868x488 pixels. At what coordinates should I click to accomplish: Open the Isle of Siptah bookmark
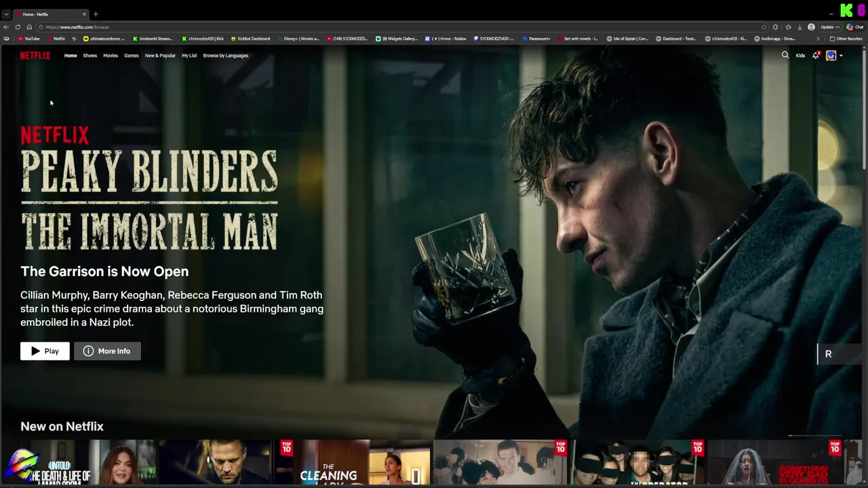pos(628,39)
